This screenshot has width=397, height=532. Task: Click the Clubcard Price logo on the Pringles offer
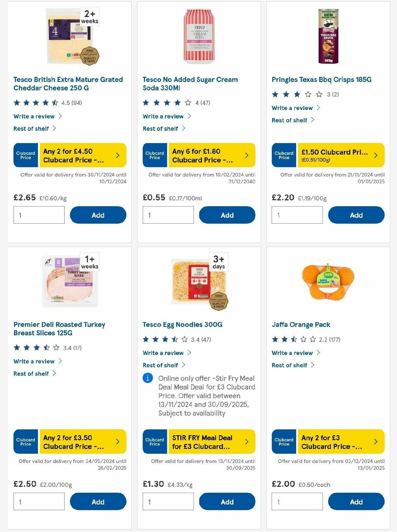pyautogui.click(x=284, y=155)
